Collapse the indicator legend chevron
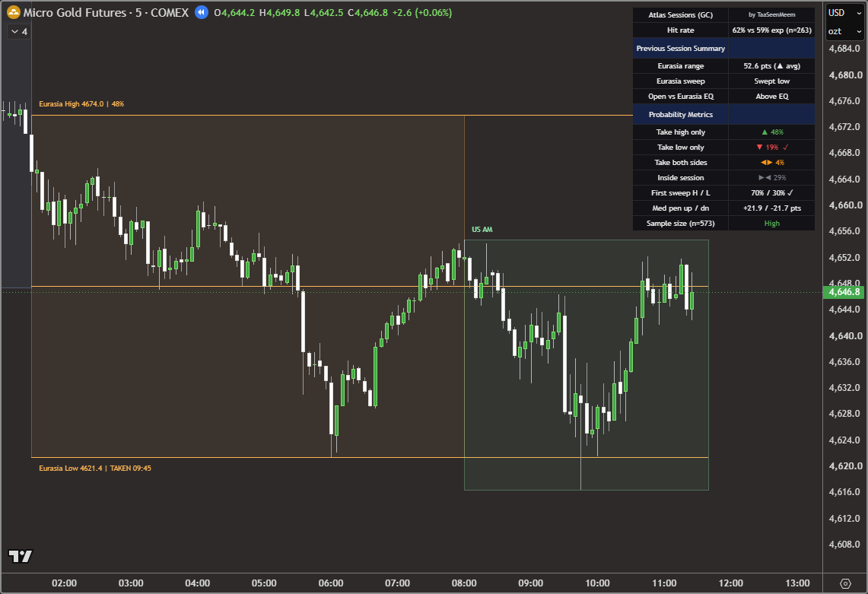Image resolution: width=868 pixels, height=594 pixels. (x=15, y=31)
